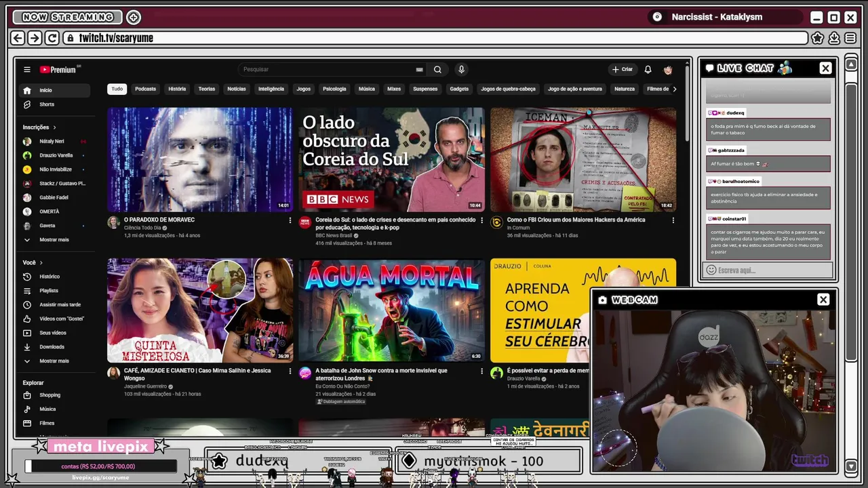Open Assistir mais tarde
The height and width of the screenshot is (488, 868).
click(54, 305)
